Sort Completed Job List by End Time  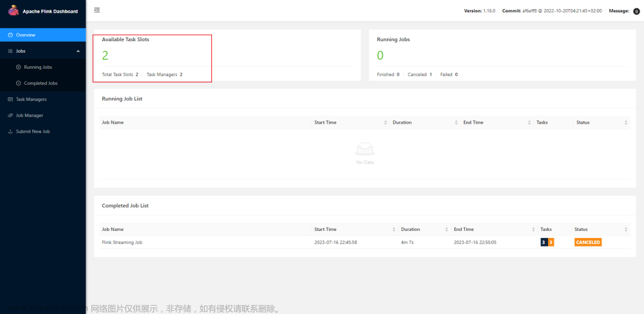(535, 230)
